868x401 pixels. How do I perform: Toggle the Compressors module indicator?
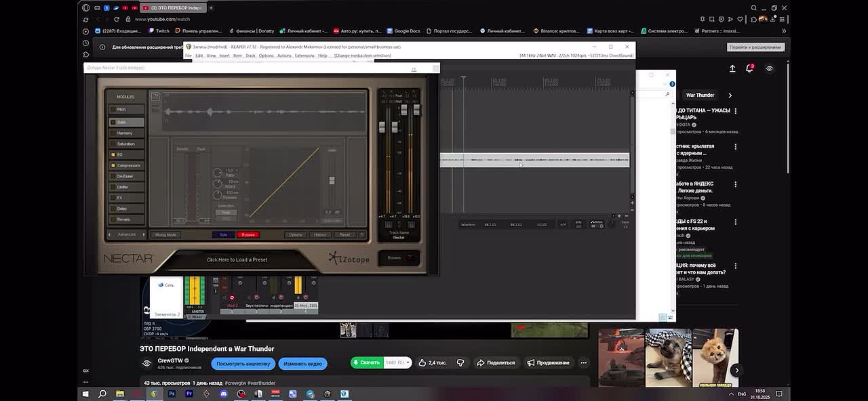point(113,165)
